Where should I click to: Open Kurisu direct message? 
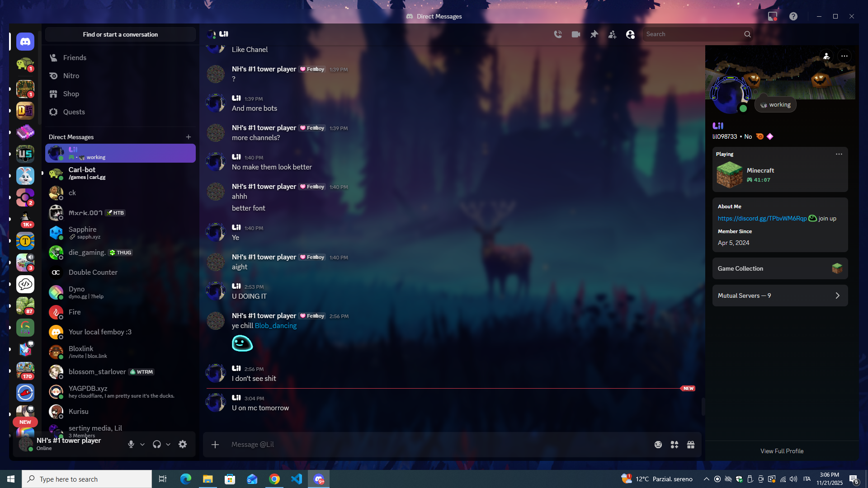click(x=120, y=412)
